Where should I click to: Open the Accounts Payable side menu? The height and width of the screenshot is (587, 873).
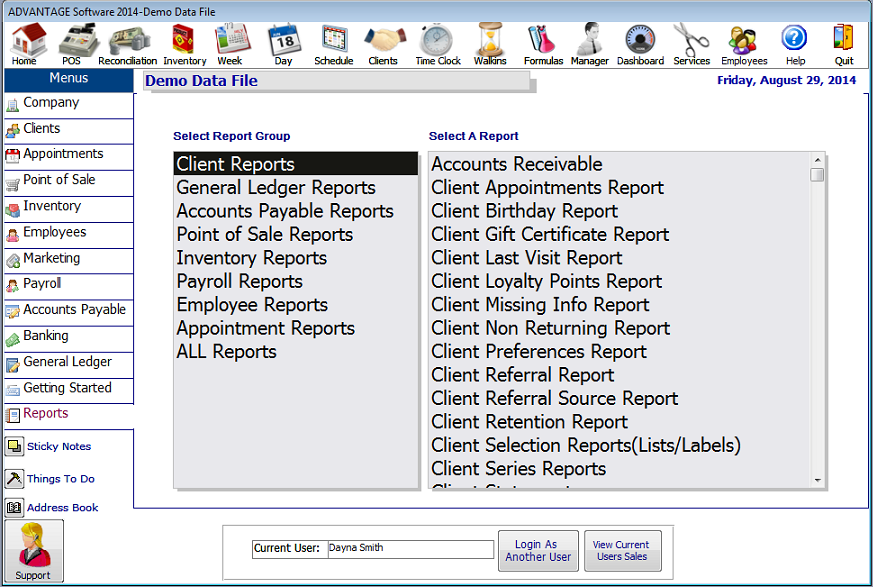tap(68, 311)
